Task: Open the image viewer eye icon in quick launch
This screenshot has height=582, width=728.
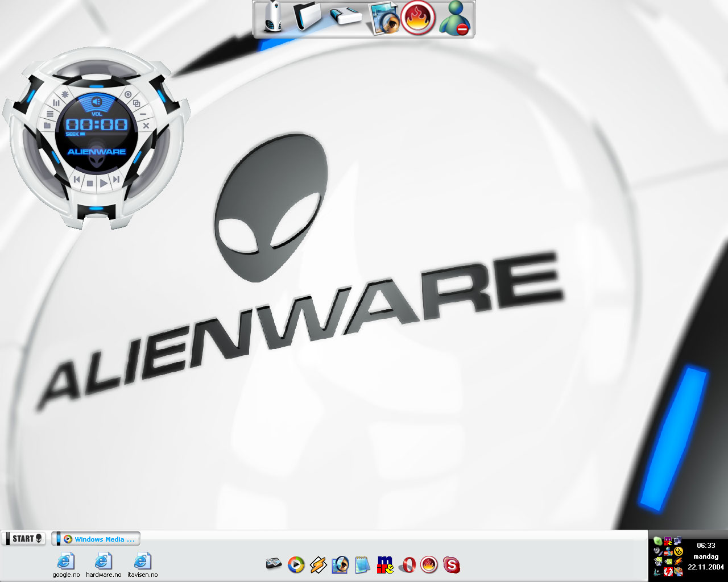Action: click(340, 565)
